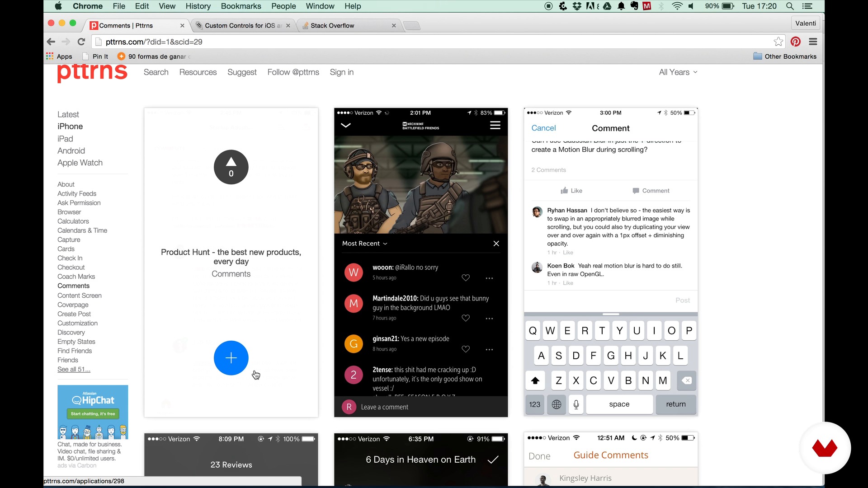The width and height of the screenshot is (868, 488).
Task: Open the People menu
Action: (x=283, y=6)
